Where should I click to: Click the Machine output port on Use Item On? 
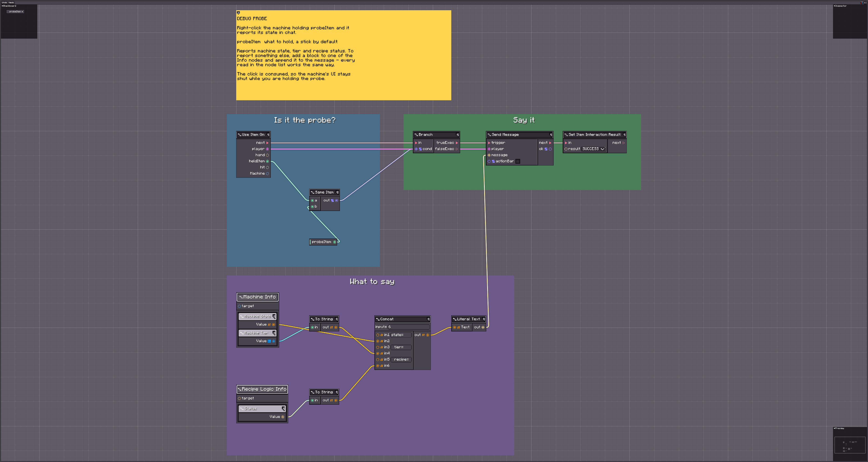pyautogui.click(x=268, y=173)
